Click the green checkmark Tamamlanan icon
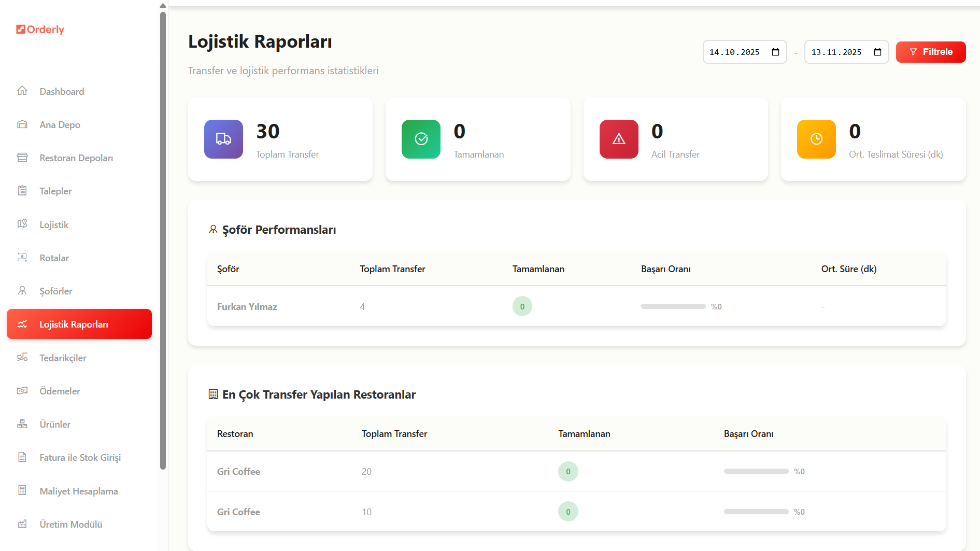The height and width of the screenshot is (551, 980). (421, 139)
